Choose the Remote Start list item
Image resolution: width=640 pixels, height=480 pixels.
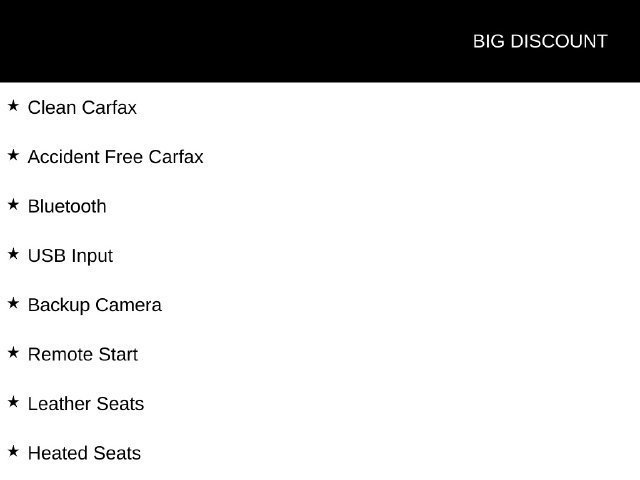tap(83, 355)
